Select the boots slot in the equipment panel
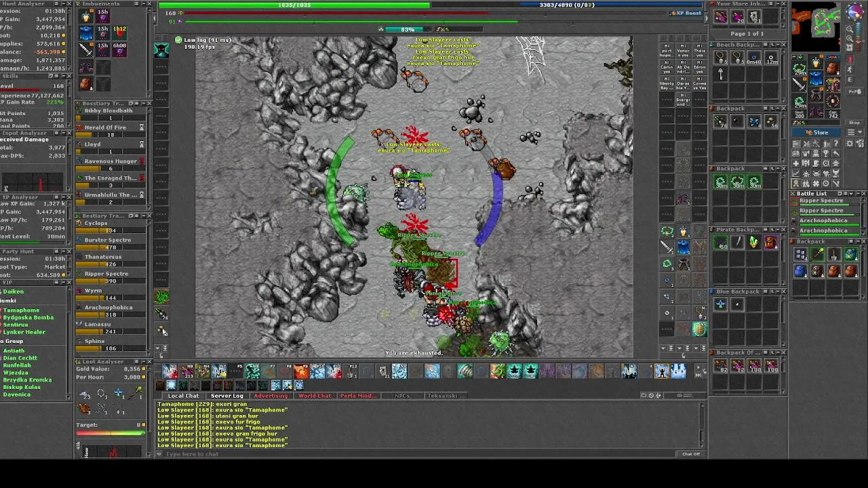The width and height of the screenshot is (868, 488). click(816, 113)
